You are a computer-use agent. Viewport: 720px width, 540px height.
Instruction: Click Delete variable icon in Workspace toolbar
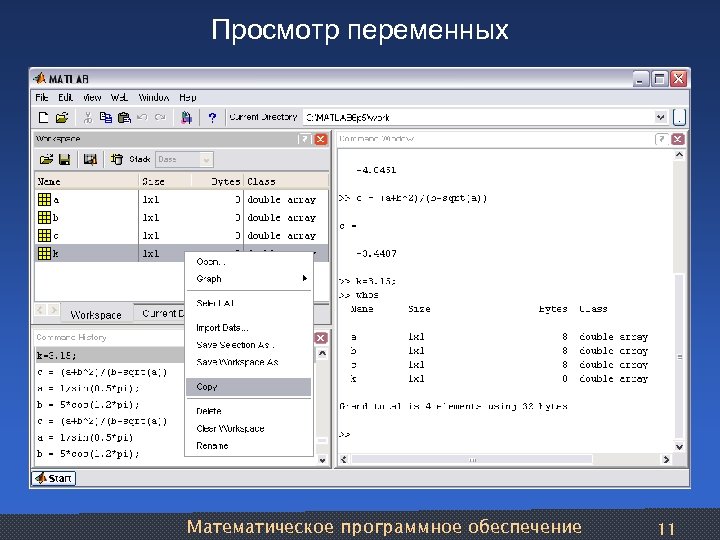117,159
